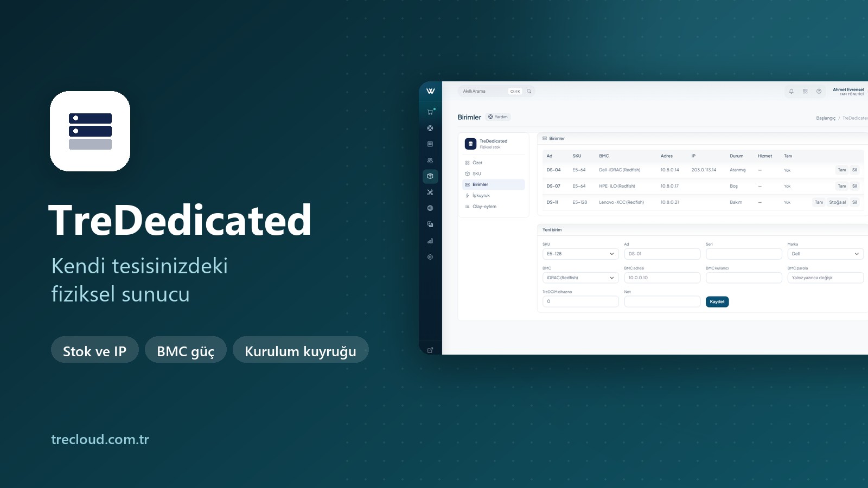This screenshot has width=868, height=488.
Task: Select the highlighted cube icon in sidebar
Action: (430, 176)
